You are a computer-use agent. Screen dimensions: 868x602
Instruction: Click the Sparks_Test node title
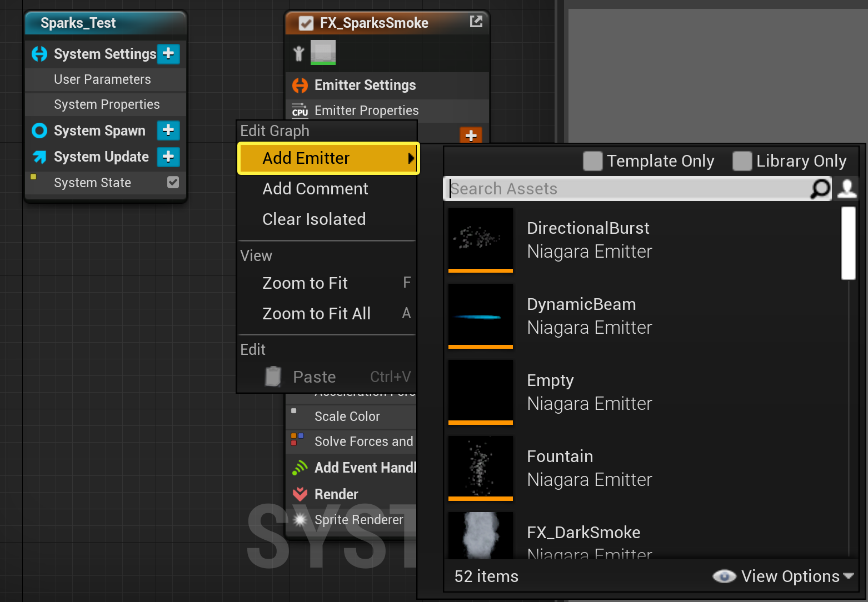click(x=78, y=23)
